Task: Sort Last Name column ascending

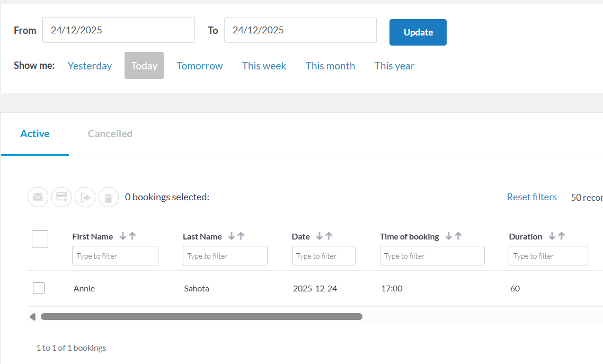Action: click(x=241, y=236)
